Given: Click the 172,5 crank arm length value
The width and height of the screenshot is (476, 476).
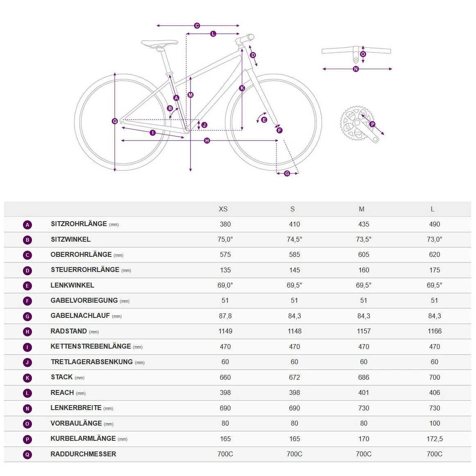Looking at the screenshot, I should click(x=434, y=439).
